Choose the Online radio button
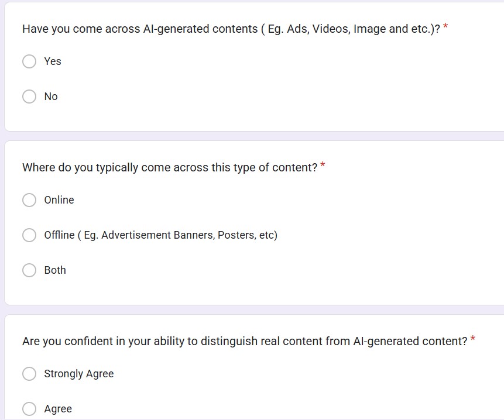 click(29, 200)
